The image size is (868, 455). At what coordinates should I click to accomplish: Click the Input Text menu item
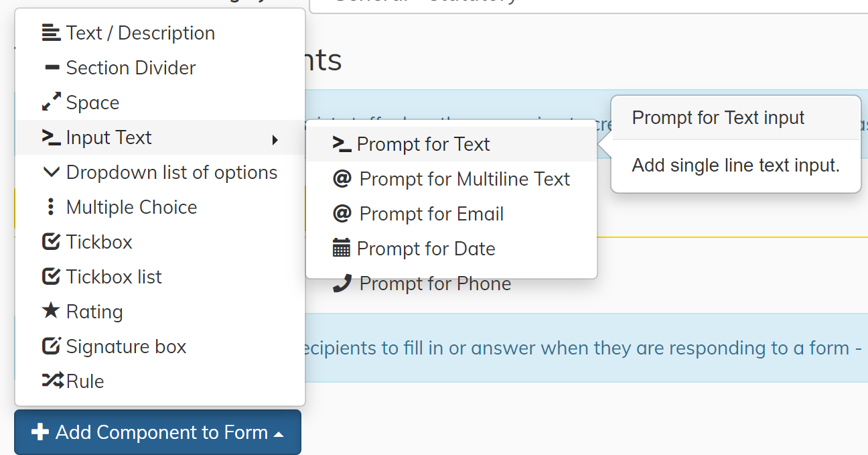(108, 137)
